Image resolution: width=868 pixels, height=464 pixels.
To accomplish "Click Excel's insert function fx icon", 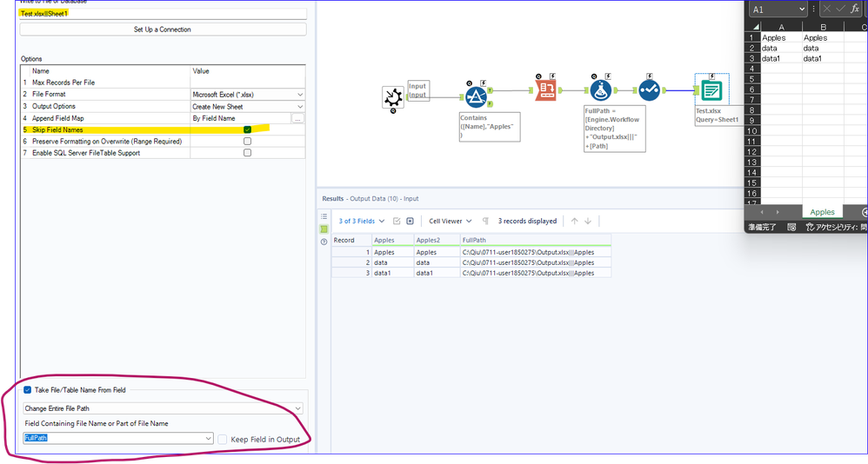I will click(x=855, y=9).
